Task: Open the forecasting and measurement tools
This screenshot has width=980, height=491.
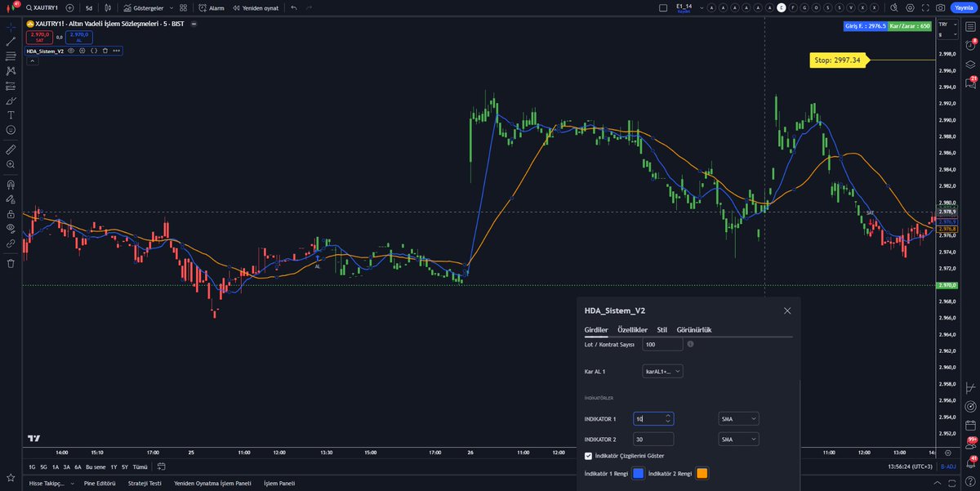Action: (x=11, y=86)
